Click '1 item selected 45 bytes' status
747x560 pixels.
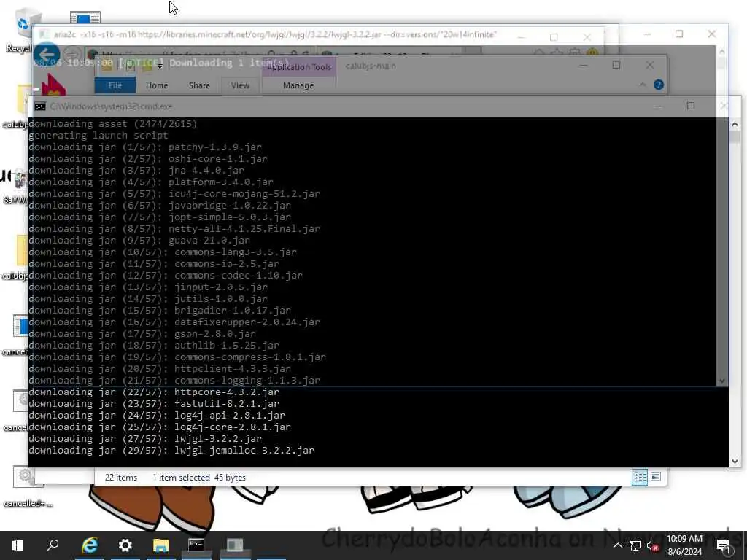pyautogui.click(x=199, y=477)
